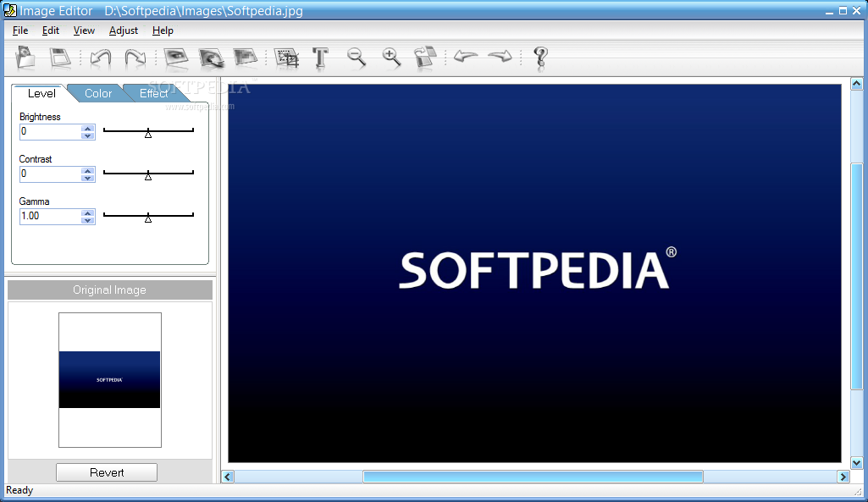The width and height of the screenshot is (868, 502).
Task: Select the Text tool T icon
Action: pos(320,58)
